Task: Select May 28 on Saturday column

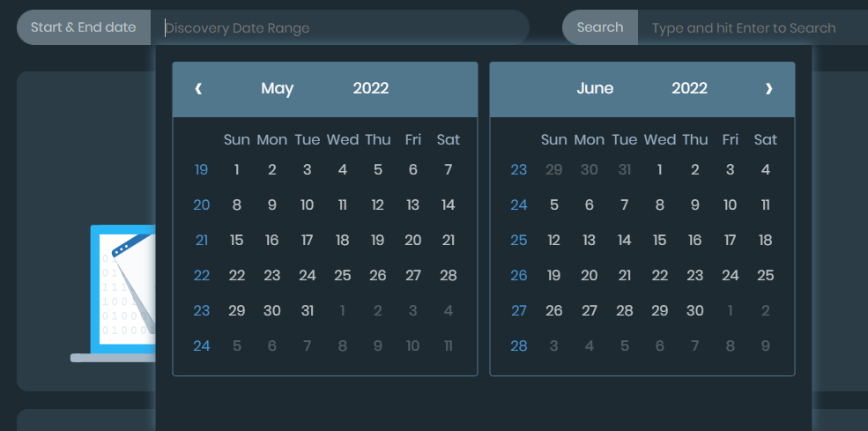Action: pos(449,276)
